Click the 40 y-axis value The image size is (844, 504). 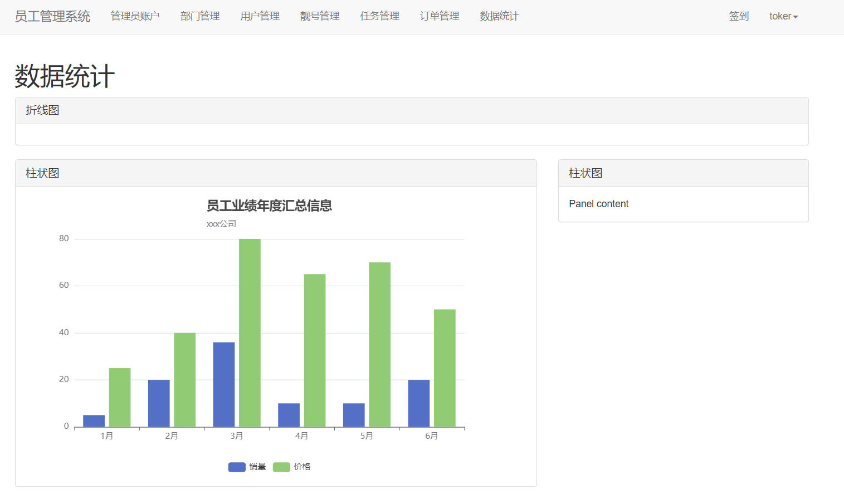[64, 332]
